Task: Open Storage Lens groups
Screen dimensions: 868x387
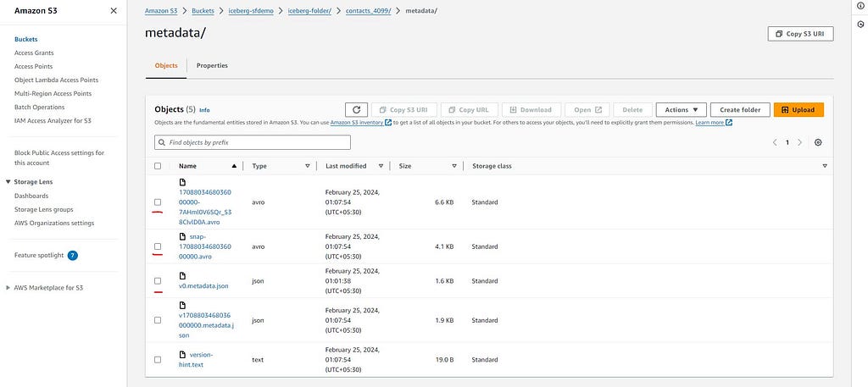Action: coord(44,209)
